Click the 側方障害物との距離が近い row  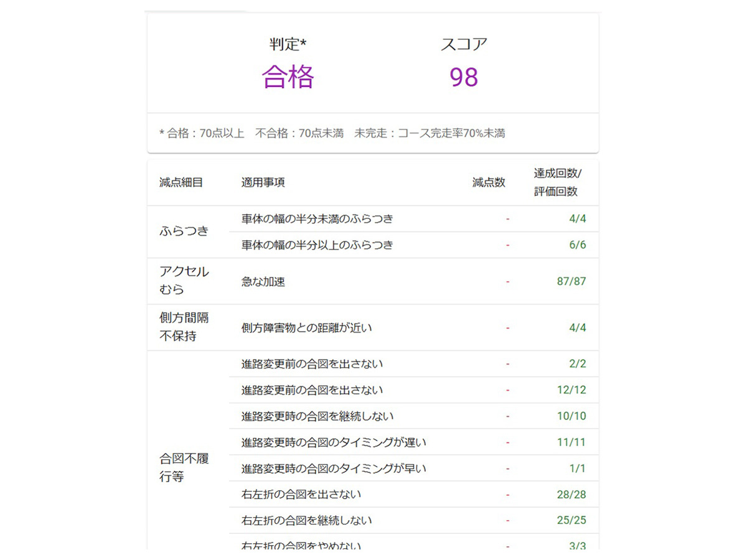(307, 328)
